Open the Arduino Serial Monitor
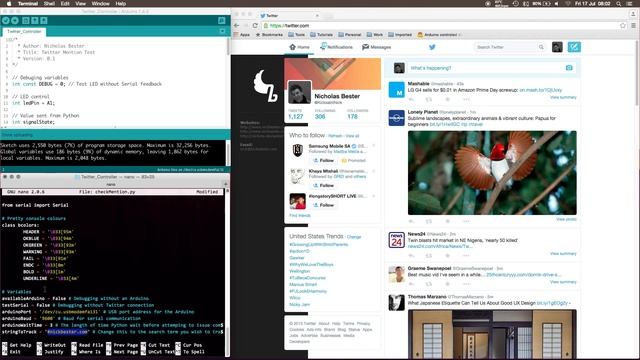The height and width of the screenshot is (360, 640). tap(222, 20)
